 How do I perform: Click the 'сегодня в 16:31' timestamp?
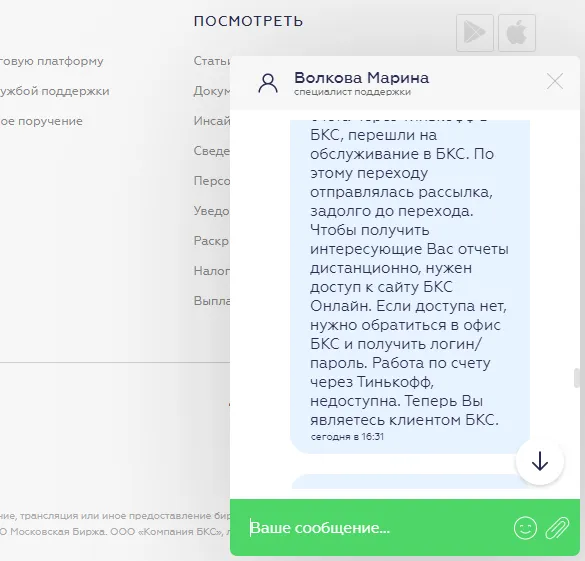[347, 436]
